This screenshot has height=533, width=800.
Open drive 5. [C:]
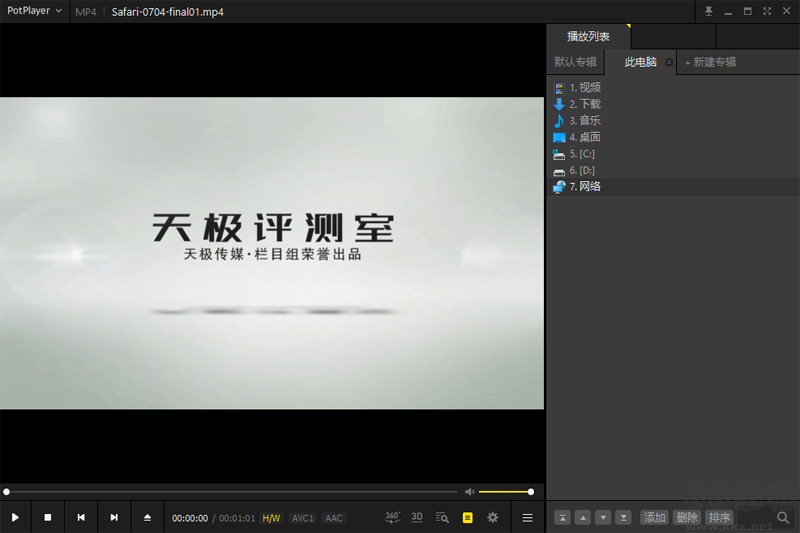pyautogui.click(x=673, y=154)
